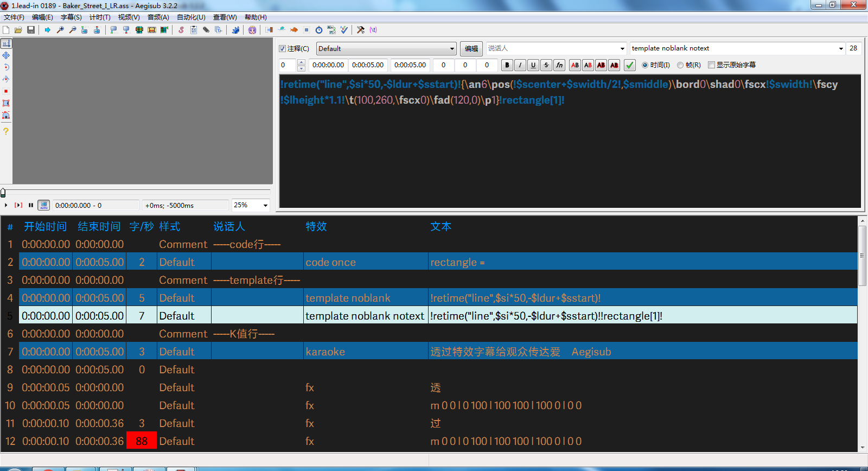
Task: Select the Scale subtitles tool
Action: coord(6,91)
